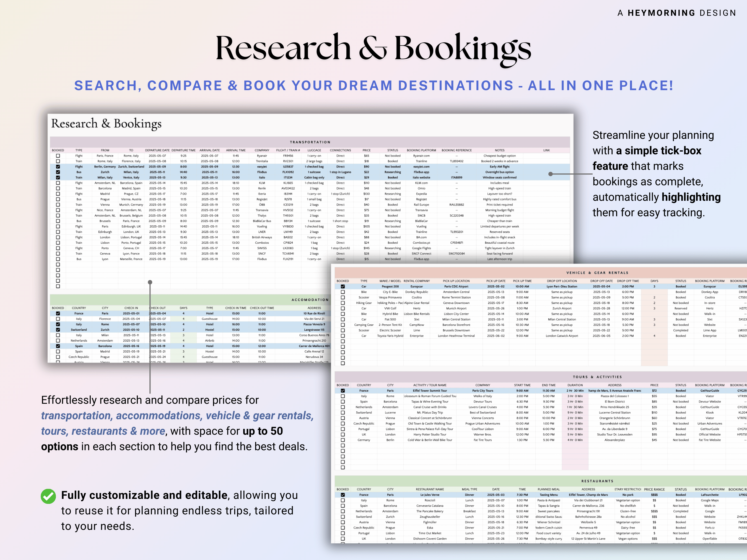
Task: Tick the booked checkbox for Ryanair flight FR9456
Action: click(58, 156)
